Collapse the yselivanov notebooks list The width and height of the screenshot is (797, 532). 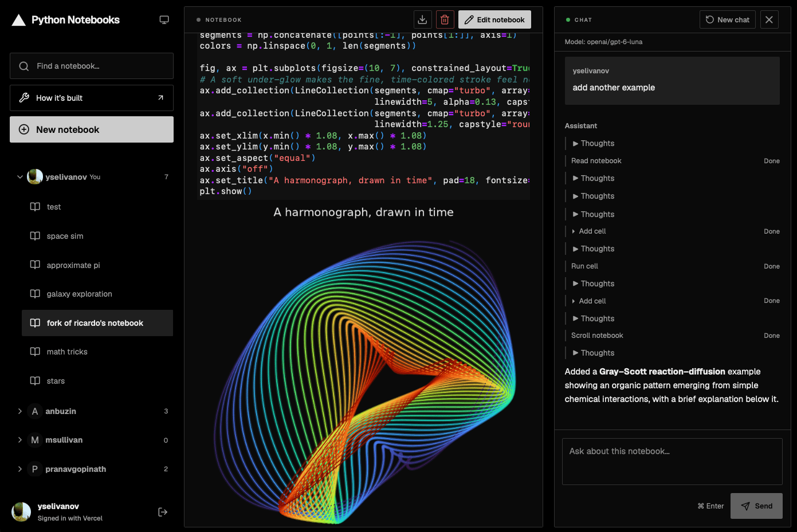click(20, 177)
